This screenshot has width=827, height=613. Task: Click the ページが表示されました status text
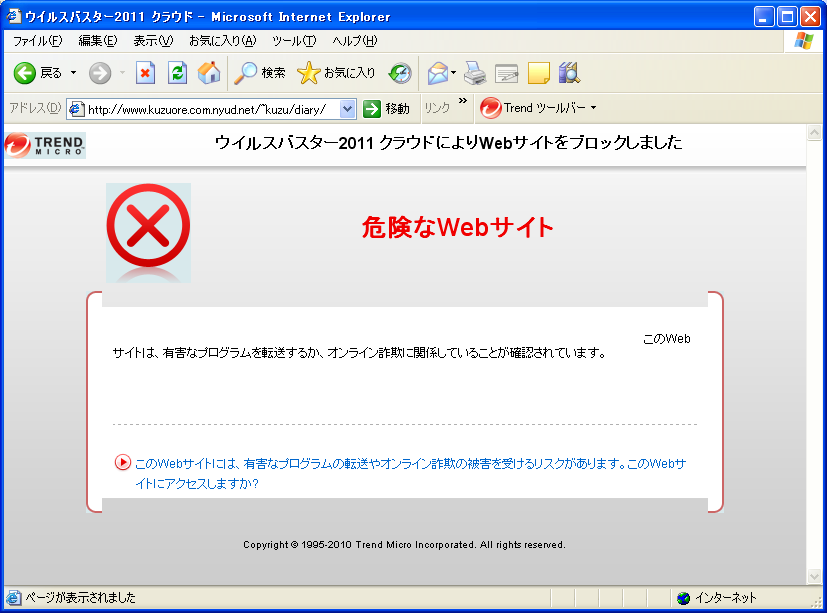tap(81, 598)
